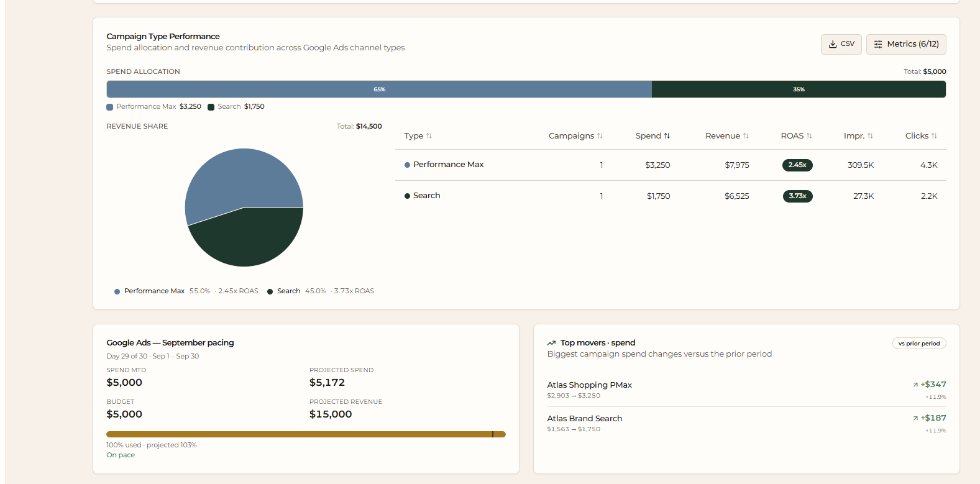
Task: Sort table by Impr. column
Action: [858, 136]
